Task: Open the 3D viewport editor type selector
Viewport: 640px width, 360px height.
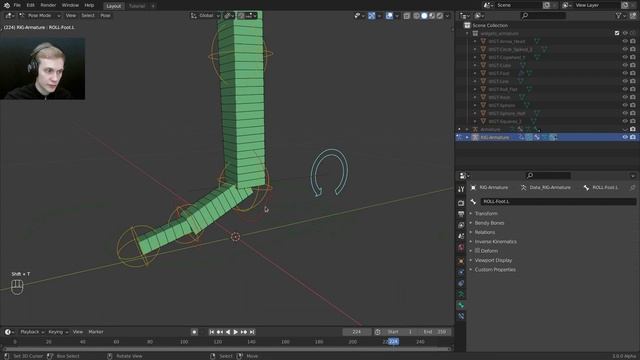Action: (10, 16)
